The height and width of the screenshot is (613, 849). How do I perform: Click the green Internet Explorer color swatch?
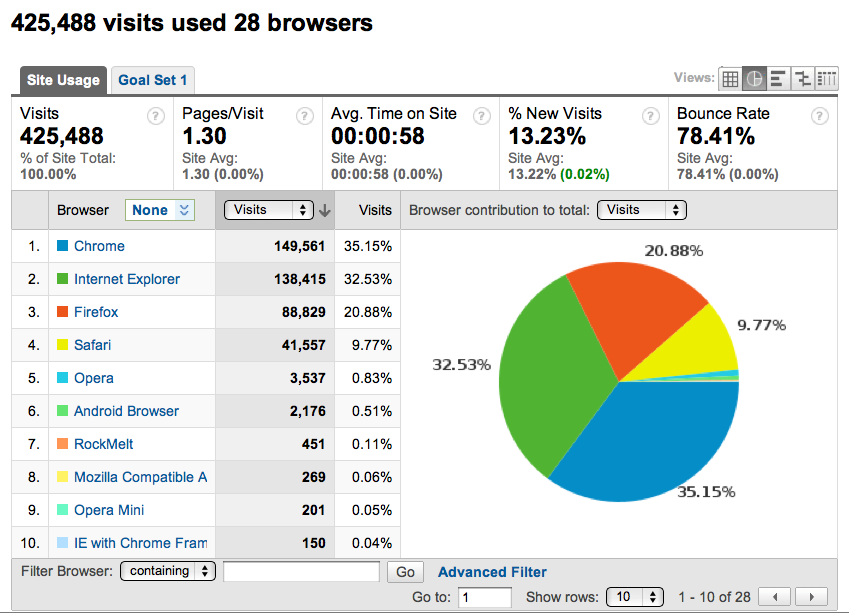pyautogui.click(x=63, y=279)
